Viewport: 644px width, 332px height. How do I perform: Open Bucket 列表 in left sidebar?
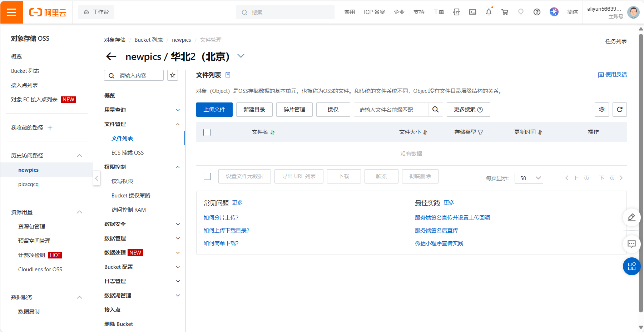coord(25,71)
